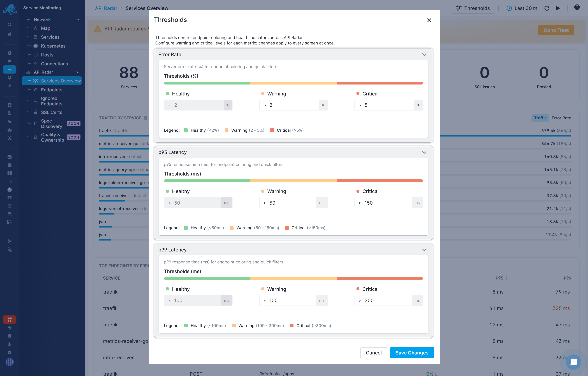Click the Cancel button
Image resolution: width=588 pixels, height=376 pixels.
374,353
